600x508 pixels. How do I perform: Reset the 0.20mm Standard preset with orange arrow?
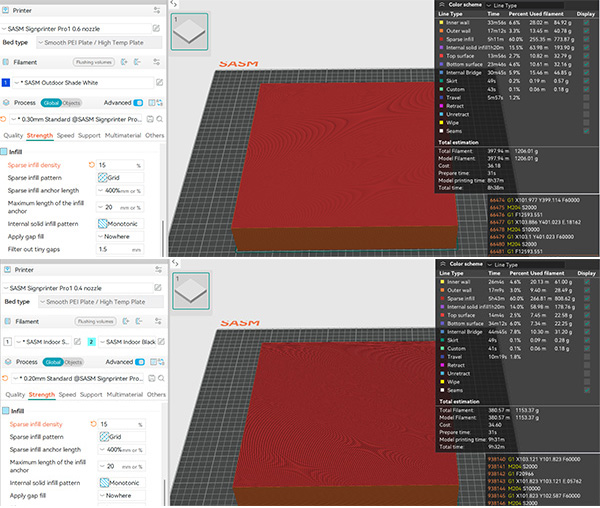click(5, 378)
